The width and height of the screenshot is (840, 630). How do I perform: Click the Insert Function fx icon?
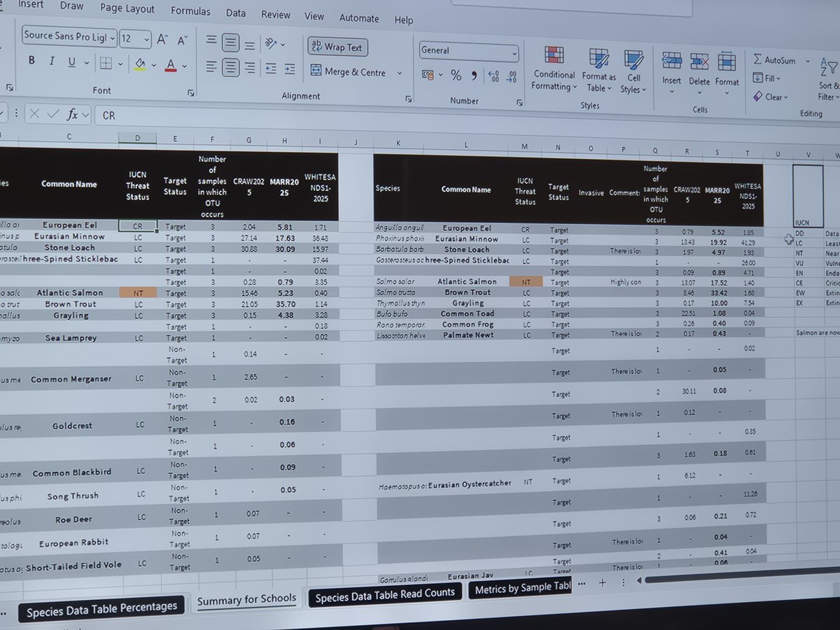click(x=73, y=113)
